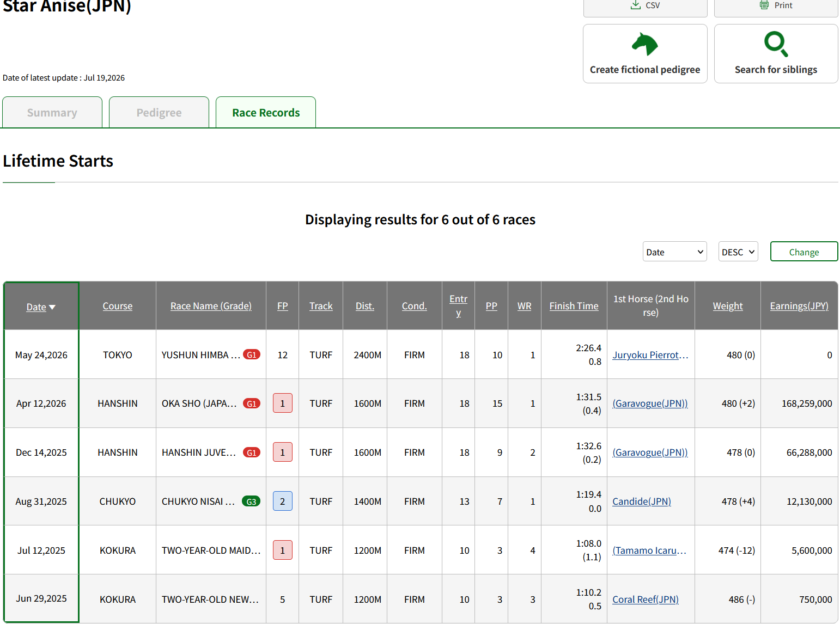The width and height of the screenshot is (840, 624).
Task: Sort by the WR column header
Action: [x=525, y=305]
